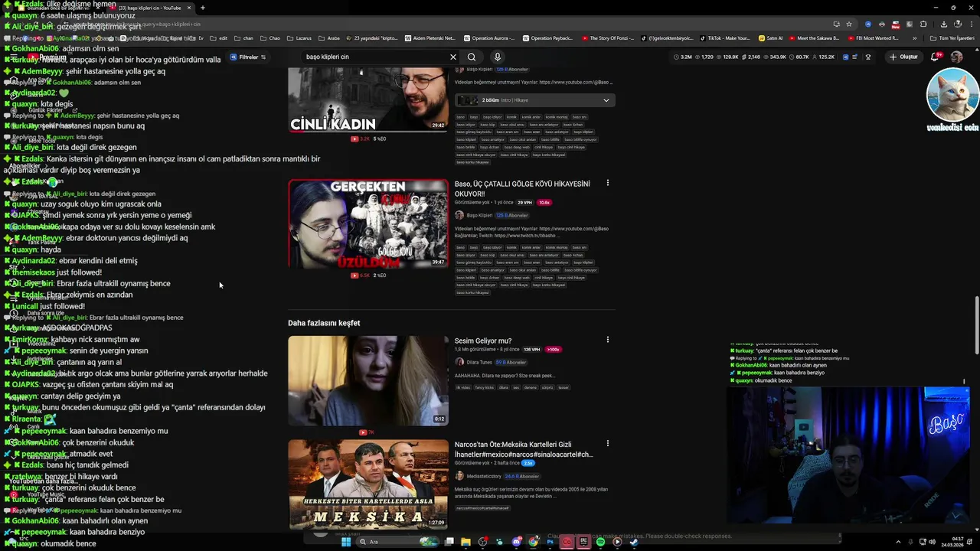The image size is (980, 551).
Task: Open the Chao bookmark folder
Action: point(270,37)
